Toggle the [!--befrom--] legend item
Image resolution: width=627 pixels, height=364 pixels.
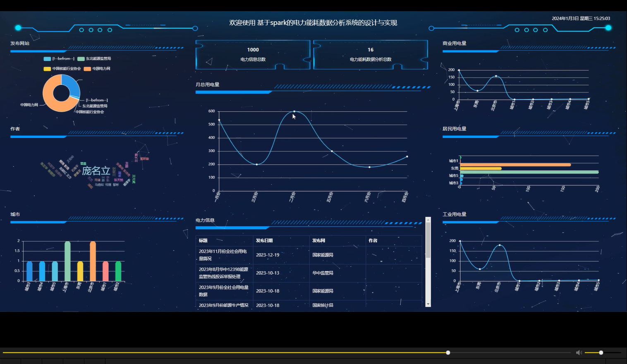59,59
